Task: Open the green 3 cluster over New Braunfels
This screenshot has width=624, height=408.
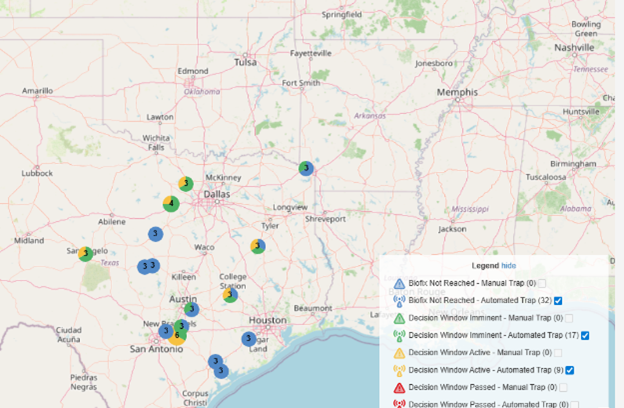Action: (x=182, y=326)
